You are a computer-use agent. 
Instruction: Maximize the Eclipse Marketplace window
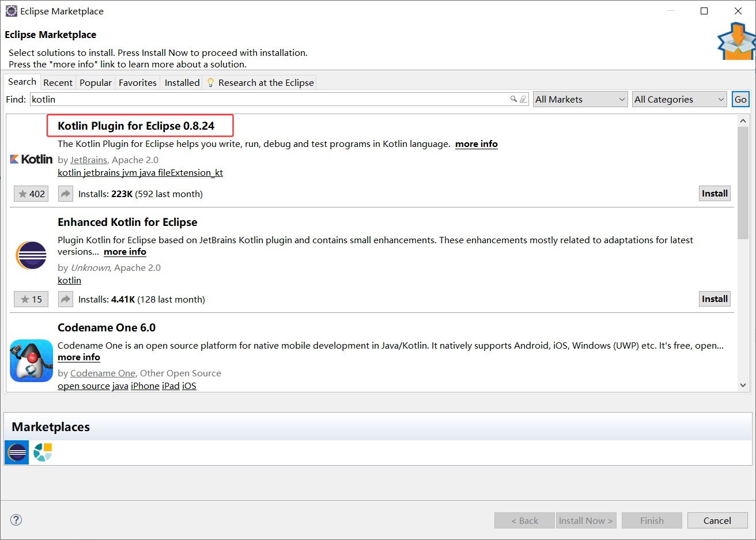point(704,11)
